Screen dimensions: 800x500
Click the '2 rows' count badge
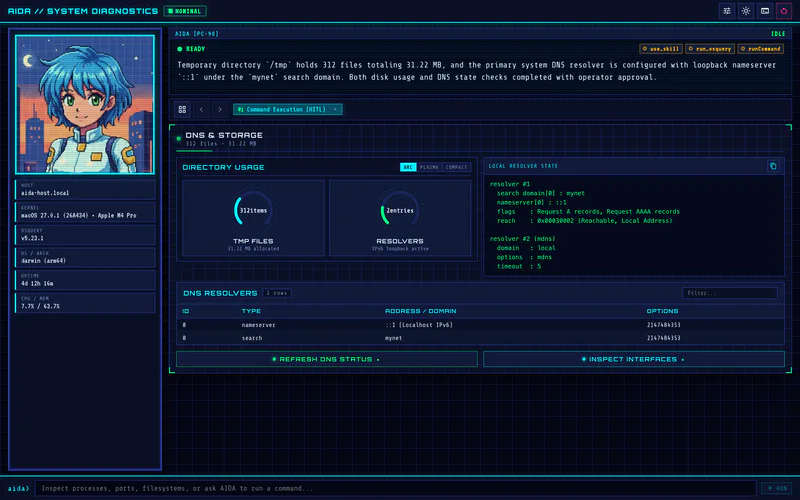tap(277, 293)
